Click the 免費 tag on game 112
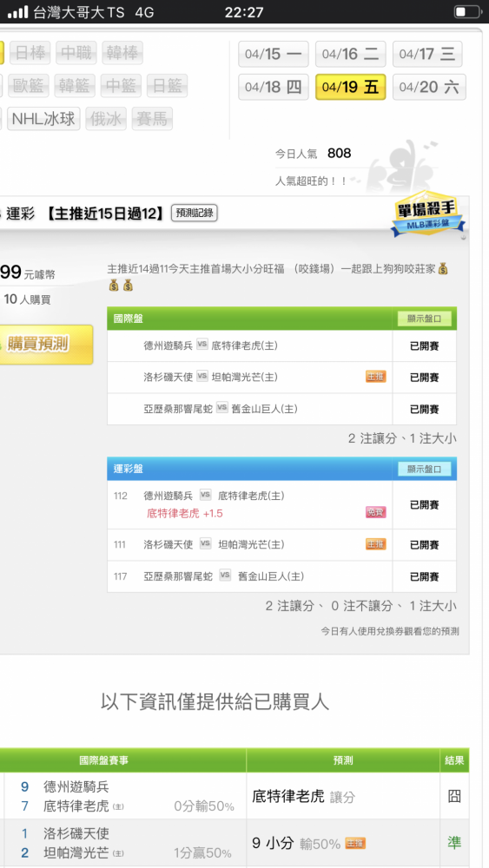489x868 pixels. click(376, 512)
